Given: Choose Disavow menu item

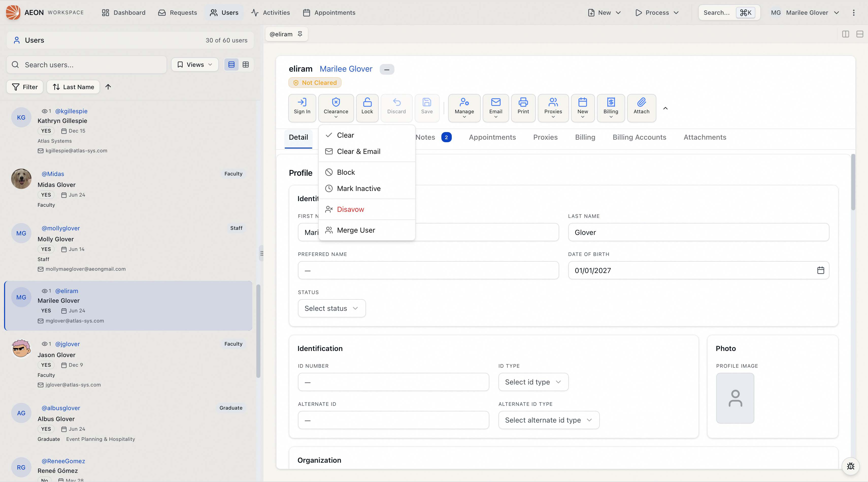Looking at the screenshot, I should [x=366, y=209].
